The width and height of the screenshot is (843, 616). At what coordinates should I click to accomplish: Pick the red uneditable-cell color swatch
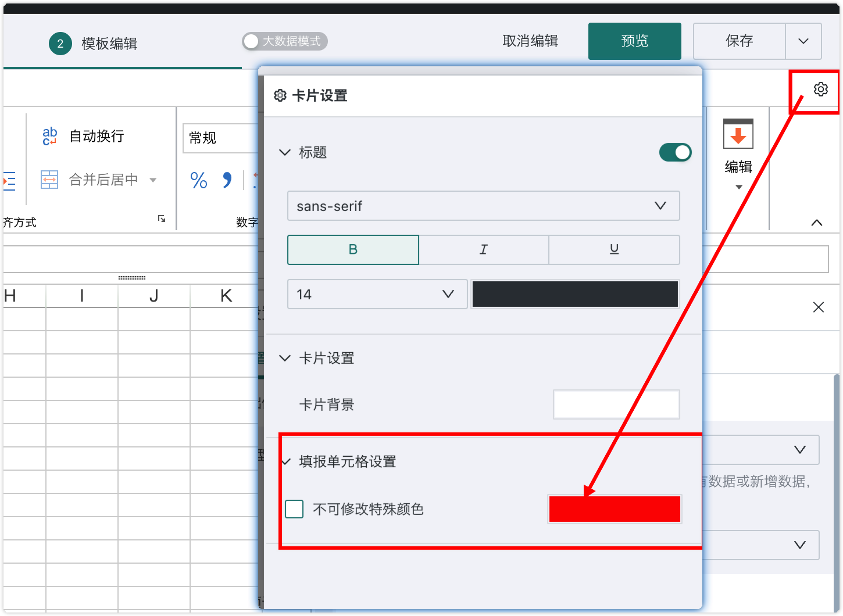[614, 508]
